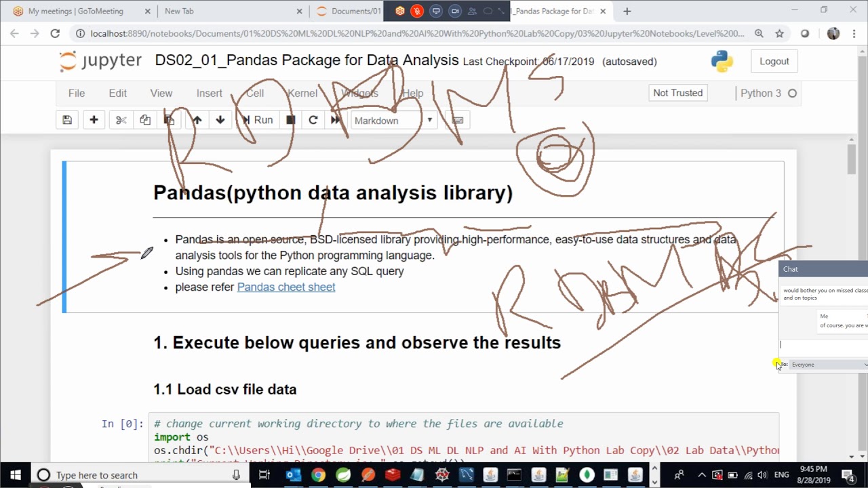Move selected cell up with the arrow icon

coord(197,120)
